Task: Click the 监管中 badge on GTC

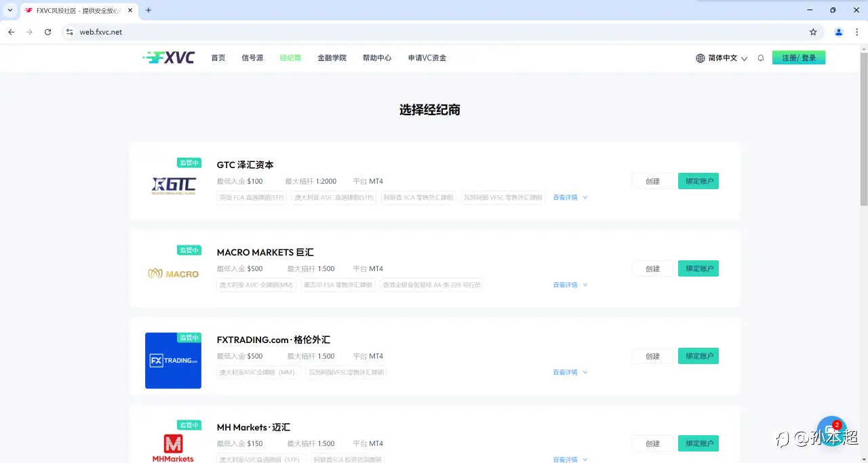Action: (x=189, y=163)
